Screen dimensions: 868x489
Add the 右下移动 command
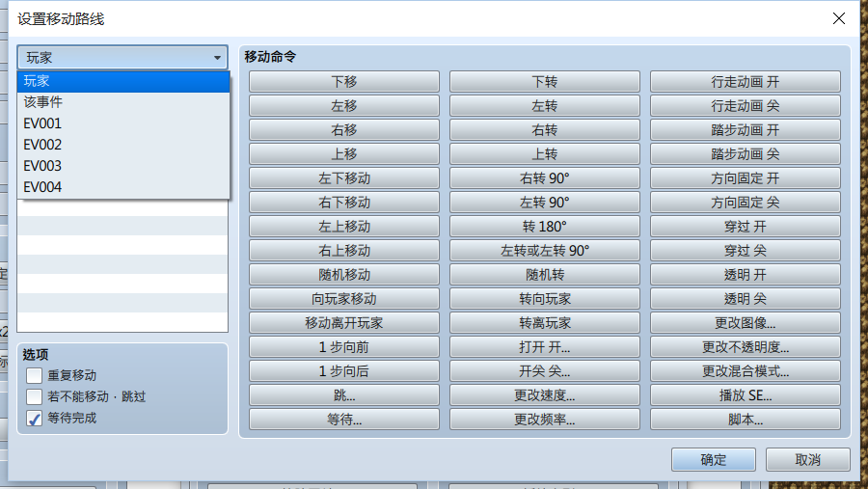coord(343,203)
